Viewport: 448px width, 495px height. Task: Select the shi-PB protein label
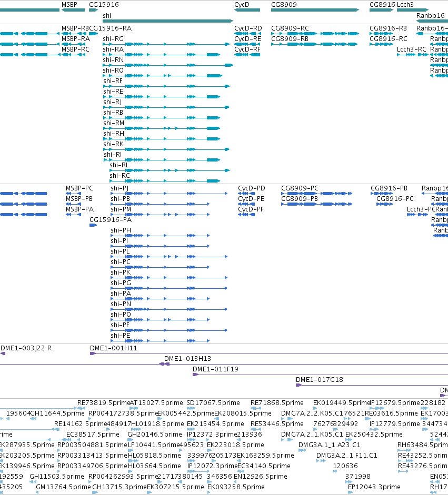tap(120, 199)
